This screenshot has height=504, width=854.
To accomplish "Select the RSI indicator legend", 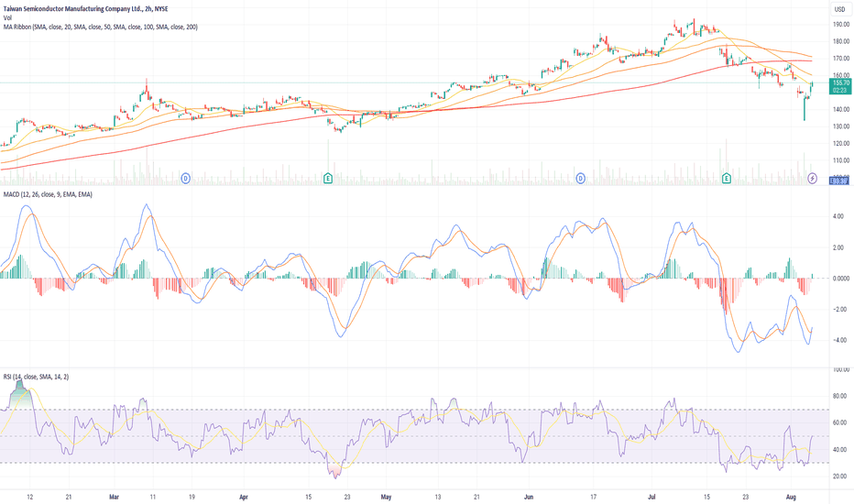I will 36,377.
